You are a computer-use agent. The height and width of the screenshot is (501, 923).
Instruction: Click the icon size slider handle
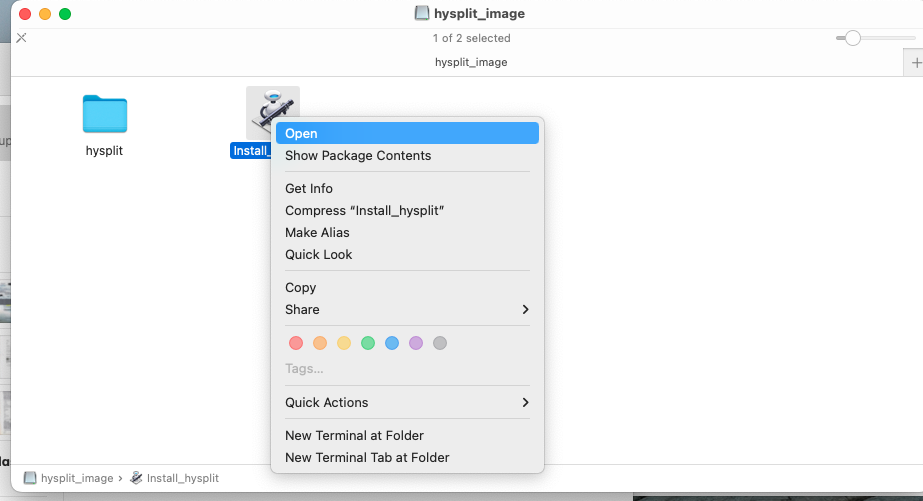(x=852, y=38)
